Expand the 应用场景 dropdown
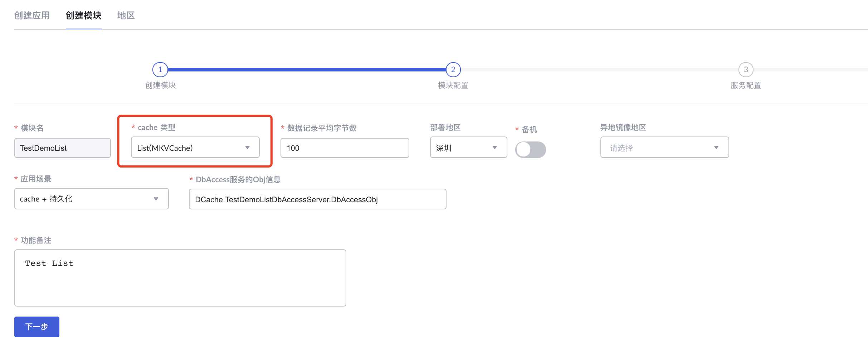 [91, 199]
